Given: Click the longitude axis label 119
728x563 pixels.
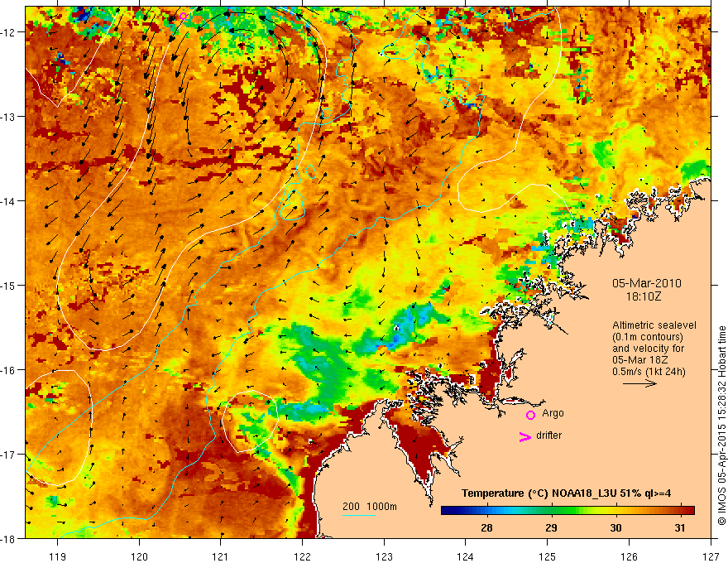Looking at the screenshot, I should point(58,556).
